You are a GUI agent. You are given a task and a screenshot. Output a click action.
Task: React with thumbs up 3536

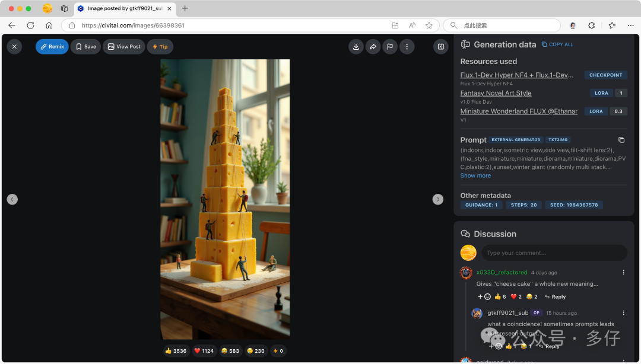[x=176, y=351]
